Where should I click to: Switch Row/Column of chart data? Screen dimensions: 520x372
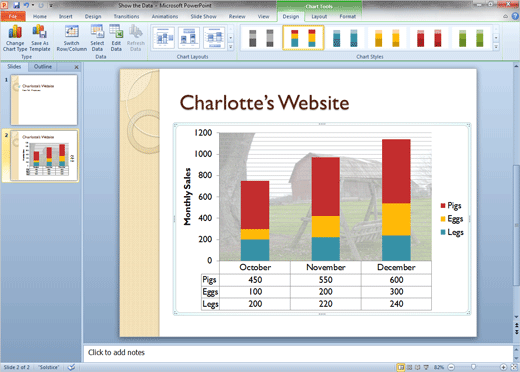(x=71, y=38)
